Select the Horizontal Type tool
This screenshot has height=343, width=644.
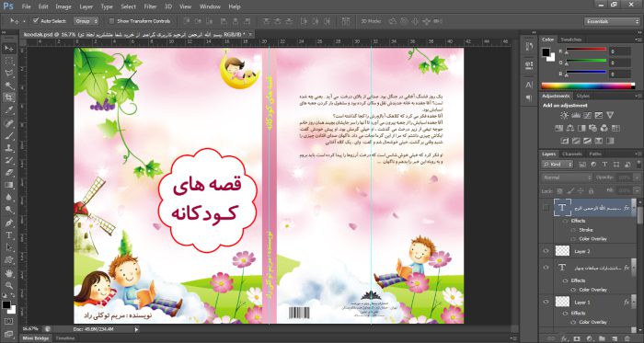[8, 235]
